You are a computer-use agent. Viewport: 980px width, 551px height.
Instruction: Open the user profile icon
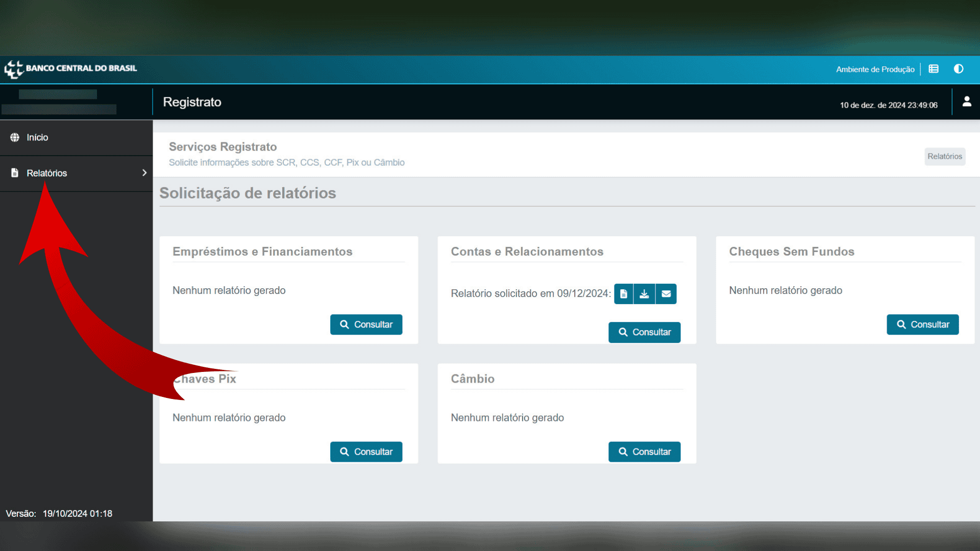tap(967, 102)
